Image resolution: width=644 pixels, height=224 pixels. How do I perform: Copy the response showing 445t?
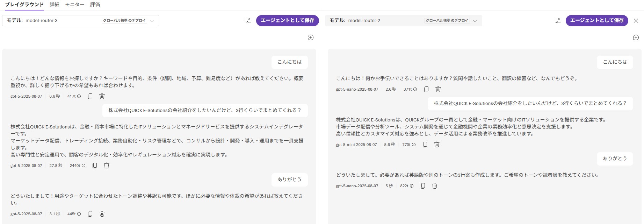90,214
